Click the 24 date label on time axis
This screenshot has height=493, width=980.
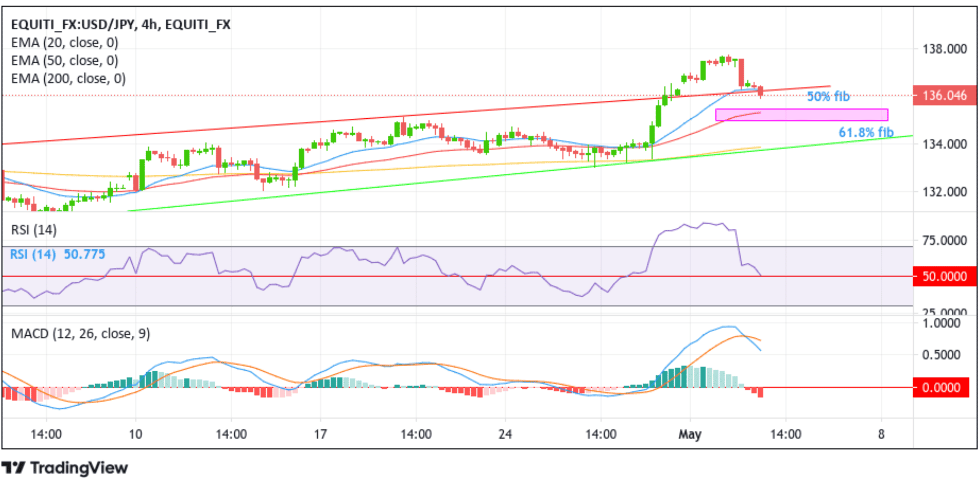[505, 434]
